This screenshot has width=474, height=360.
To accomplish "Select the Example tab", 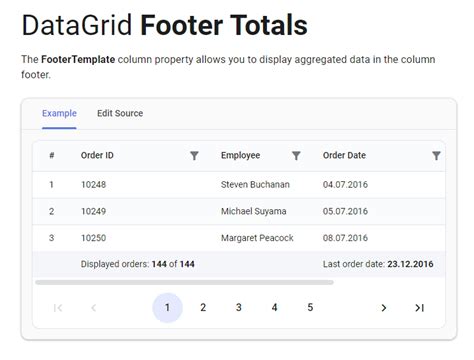I will (x=59, y=113).
